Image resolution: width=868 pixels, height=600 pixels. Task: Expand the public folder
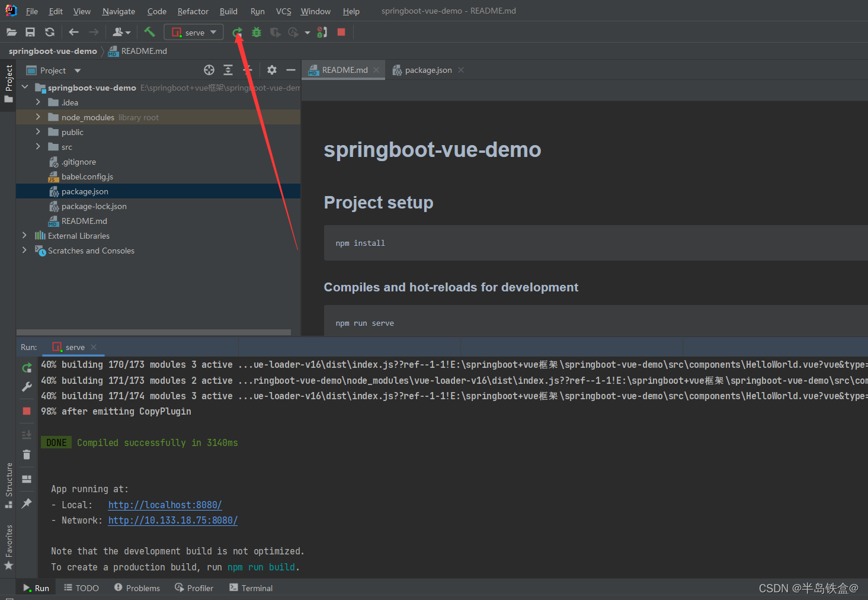click(x=38, y=131)
